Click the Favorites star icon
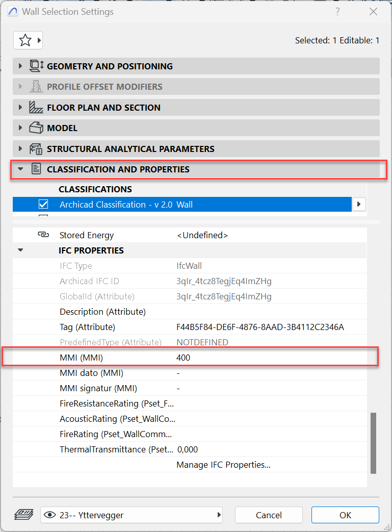Viewport: 392px width, 532px height. click(x=25, y=40)
